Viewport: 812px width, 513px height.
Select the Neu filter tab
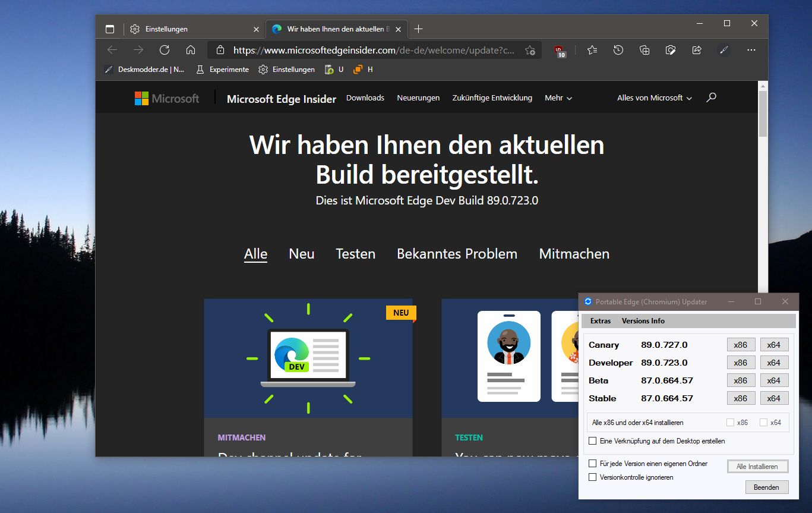click(x=302, y=254)
